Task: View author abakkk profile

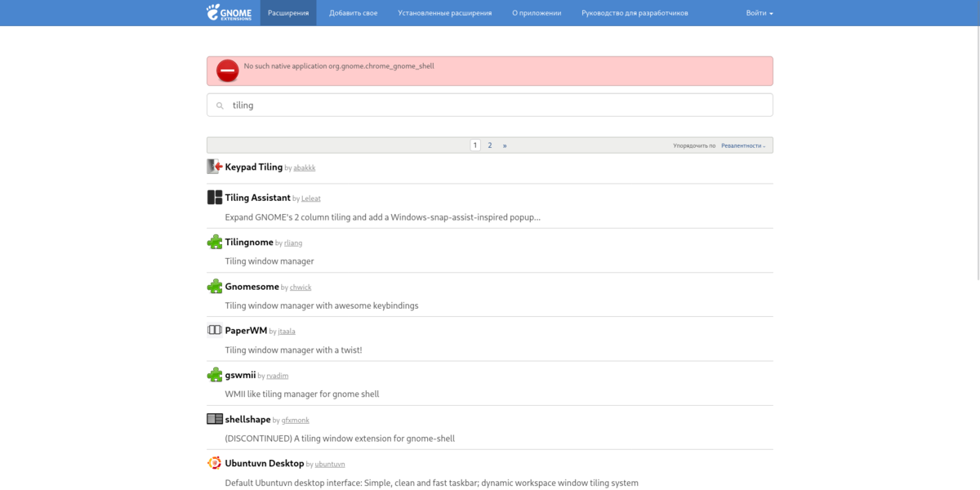Action: point(305,167)
